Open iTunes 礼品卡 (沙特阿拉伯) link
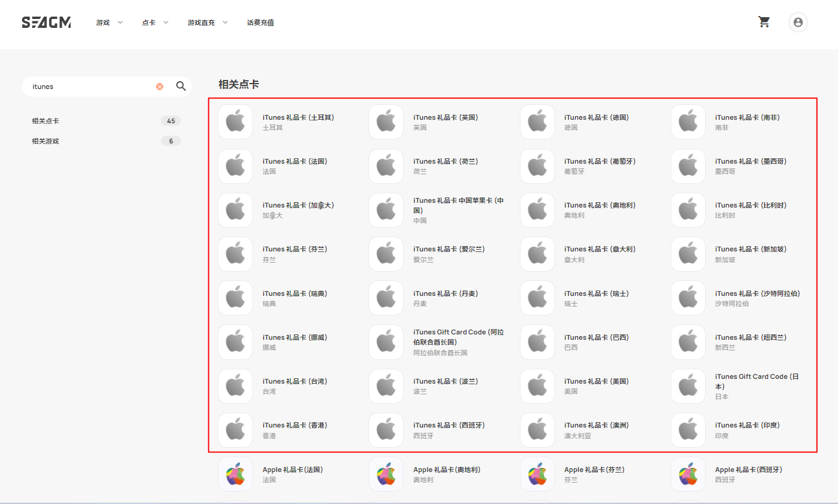 pos(757,294)
